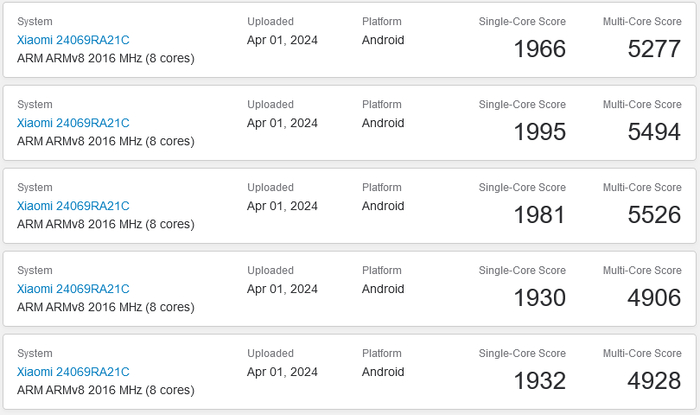Click the single-core score 1930

[539, 298]
